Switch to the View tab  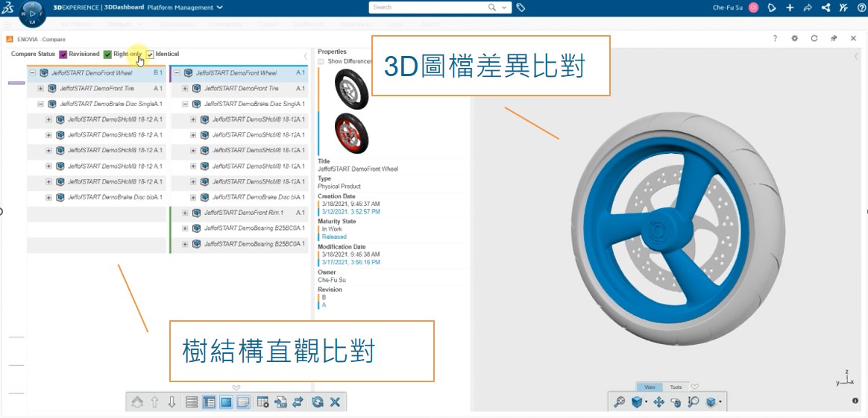650,387
